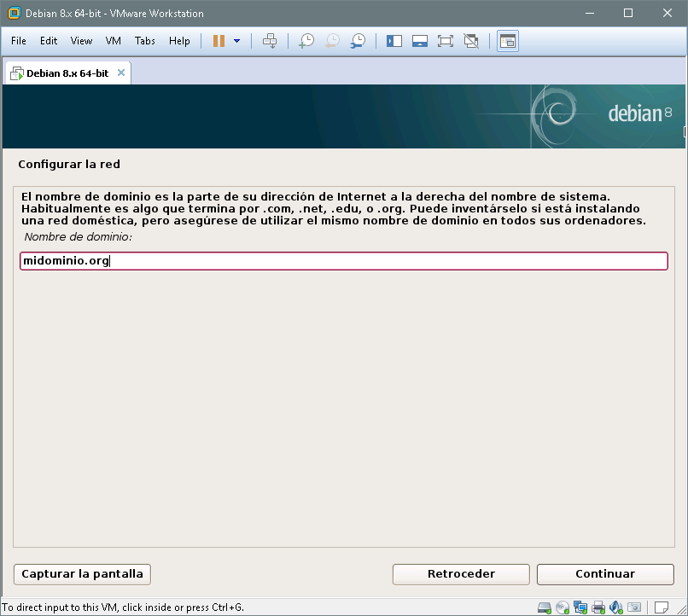Image resolution: width=688 pixels, height=616 pixels.
Task: Click Send Ctrl+Alt+Del toolbar icon
Action: (x=270, y=41)
